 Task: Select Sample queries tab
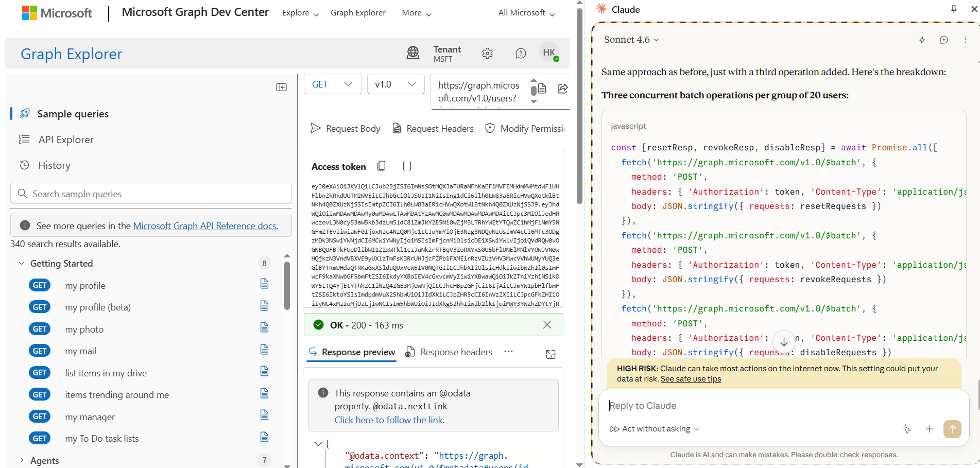point(73,114)
